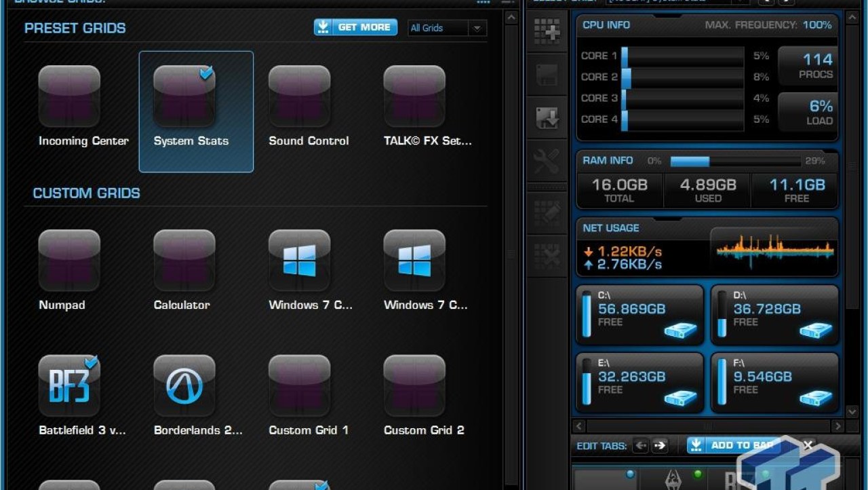Click the ADD TO BAR button
868x490 pixels.
click(734, 445)
